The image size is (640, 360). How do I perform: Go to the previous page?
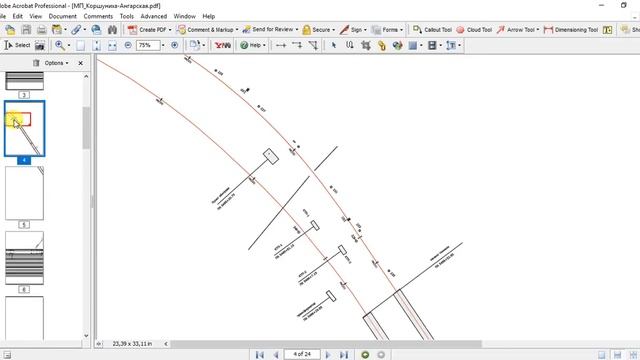coord(276,355)
